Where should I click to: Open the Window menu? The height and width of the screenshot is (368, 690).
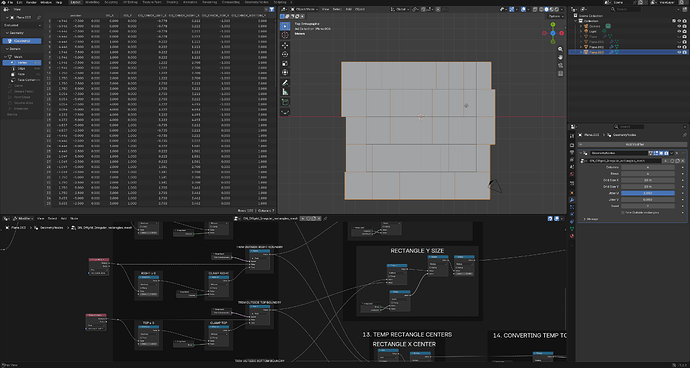(46, 2)
